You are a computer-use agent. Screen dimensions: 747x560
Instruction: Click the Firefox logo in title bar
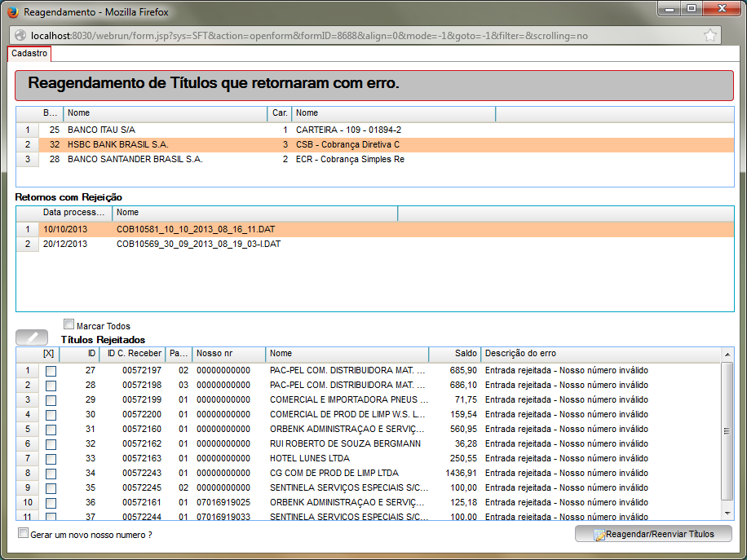coord(13,12)
